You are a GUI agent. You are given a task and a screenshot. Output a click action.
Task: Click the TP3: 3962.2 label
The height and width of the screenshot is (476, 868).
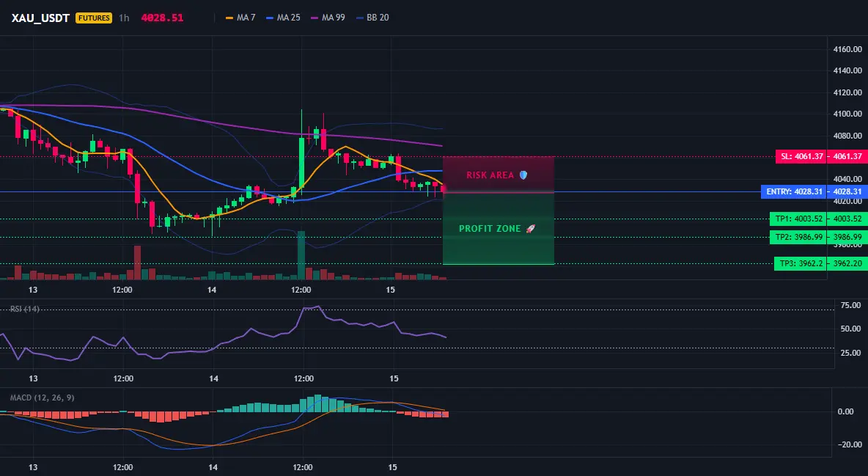(x=801, y=264)
